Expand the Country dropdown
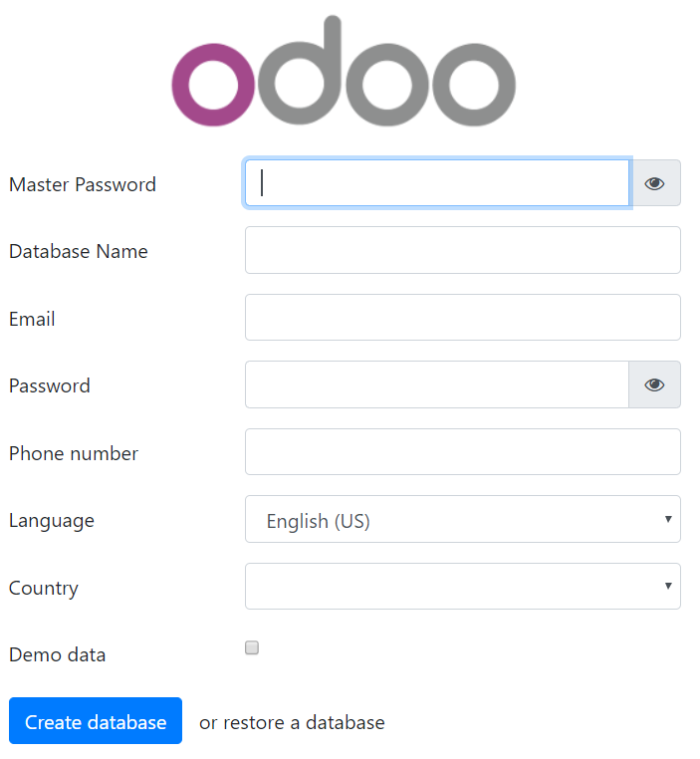 [462, 586]
